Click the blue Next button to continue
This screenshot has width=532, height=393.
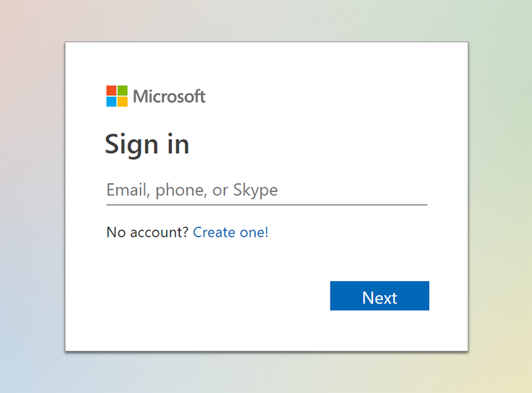pyautogui.click(x=379, y=296)
